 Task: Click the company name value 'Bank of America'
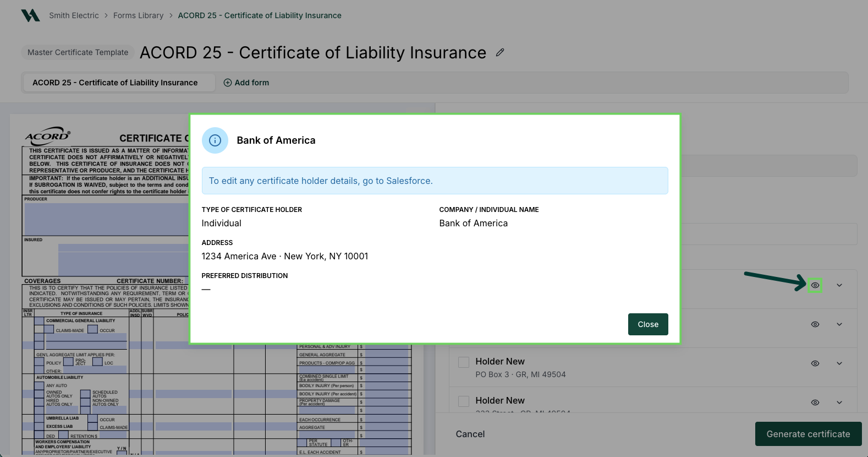coord(474,223)
